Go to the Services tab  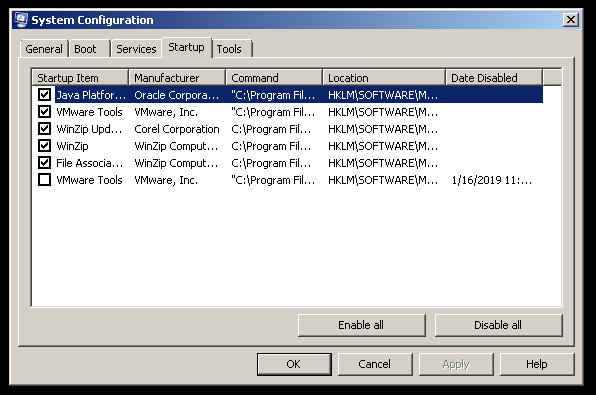[136, 49]
